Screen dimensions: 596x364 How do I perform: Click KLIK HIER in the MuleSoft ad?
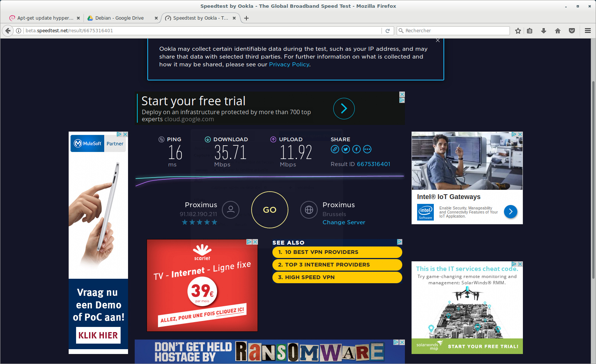pyautogui.click(x=98, y=335)
